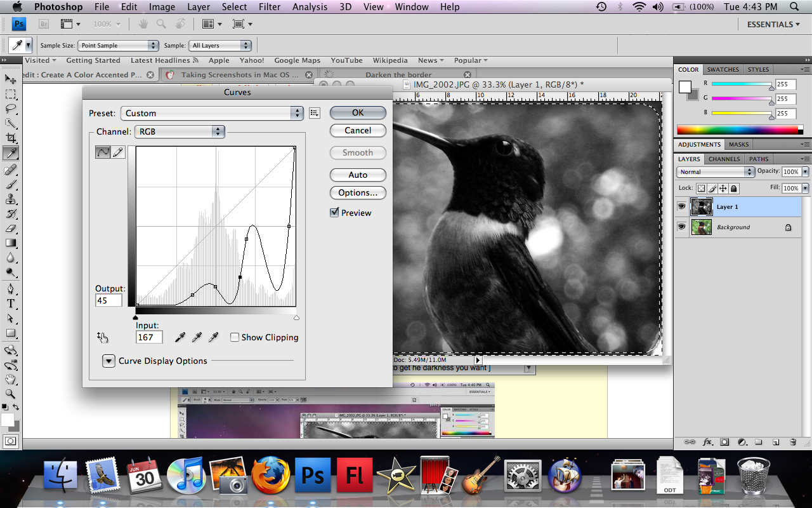Click the create new layer icon
This screenshot has height=508, width=812.
coord(776,442)
